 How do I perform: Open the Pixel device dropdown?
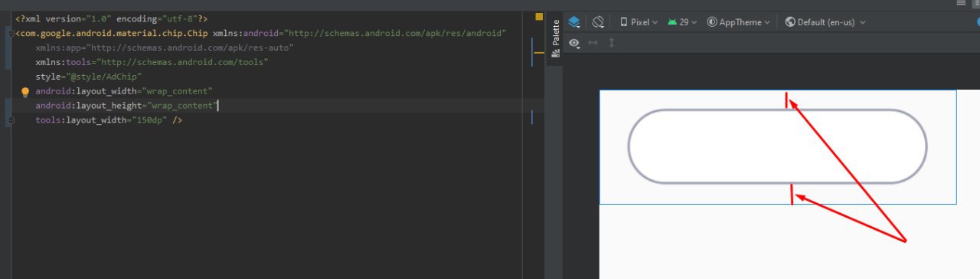pos(639,22)
